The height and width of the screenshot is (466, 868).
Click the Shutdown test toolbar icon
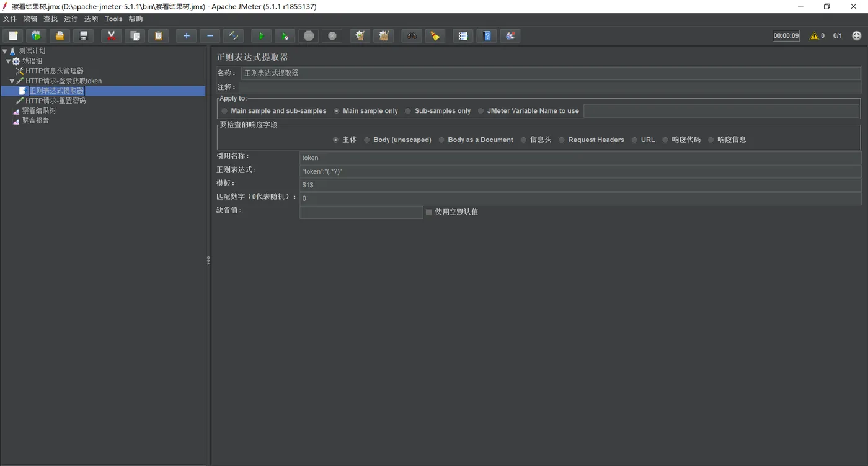pyautogui.click(x=332, y=36)
